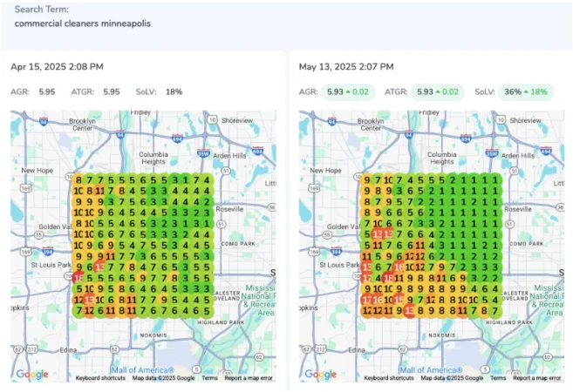Click the Google logo on the May map
Viewport: 573px width, 392px height.
point(320,375)
